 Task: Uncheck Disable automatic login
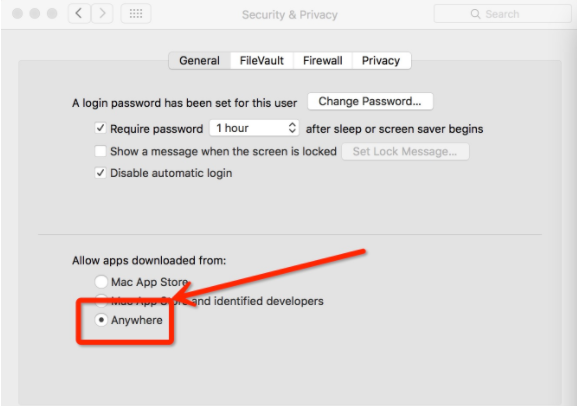point(100,173)
